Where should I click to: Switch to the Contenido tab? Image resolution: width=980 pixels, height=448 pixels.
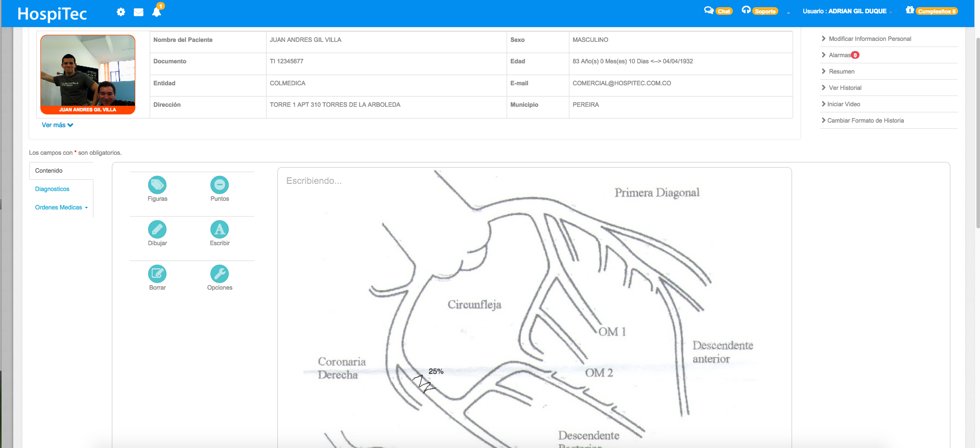tap(49, 171)
